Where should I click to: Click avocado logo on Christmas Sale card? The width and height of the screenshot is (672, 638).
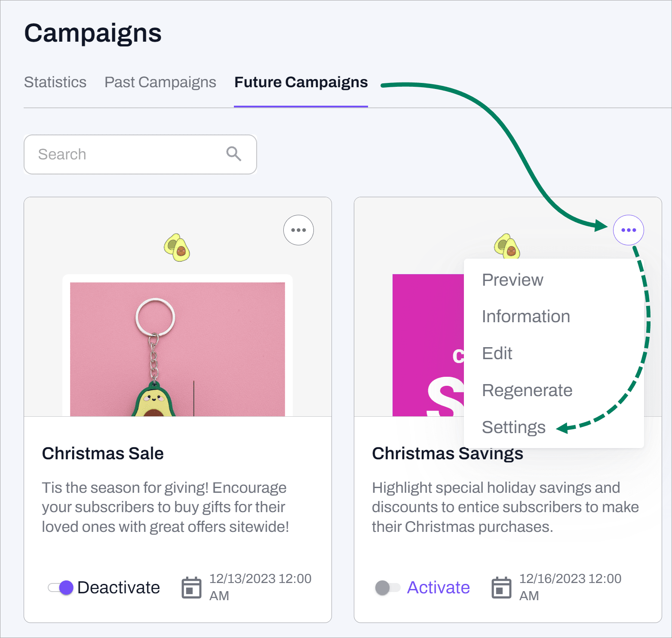coord(177,247)
